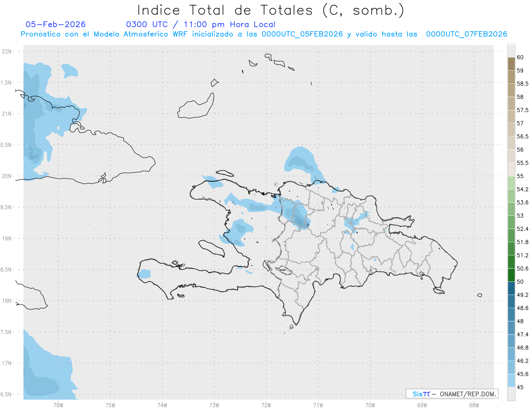Click the '68W' longitude label
Viewport: 532px width, 411px height.
point(473,404)
